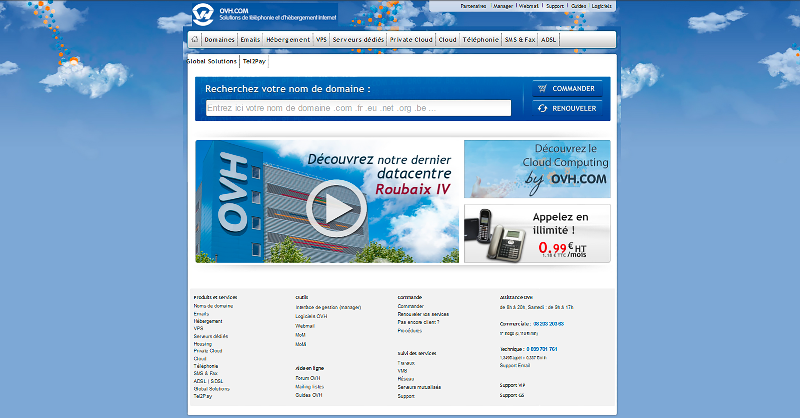Click Noms de domaine footer link
This screenshot has height=418, width=800.
[213, 306]
